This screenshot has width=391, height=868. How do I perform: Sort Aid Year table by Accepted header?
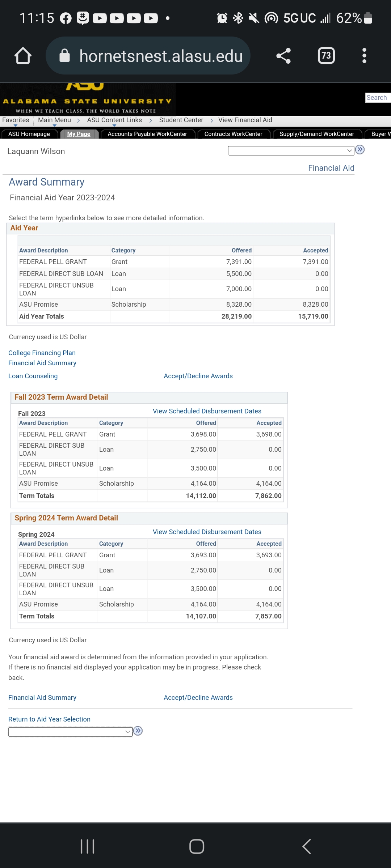[x=316, y=251]
